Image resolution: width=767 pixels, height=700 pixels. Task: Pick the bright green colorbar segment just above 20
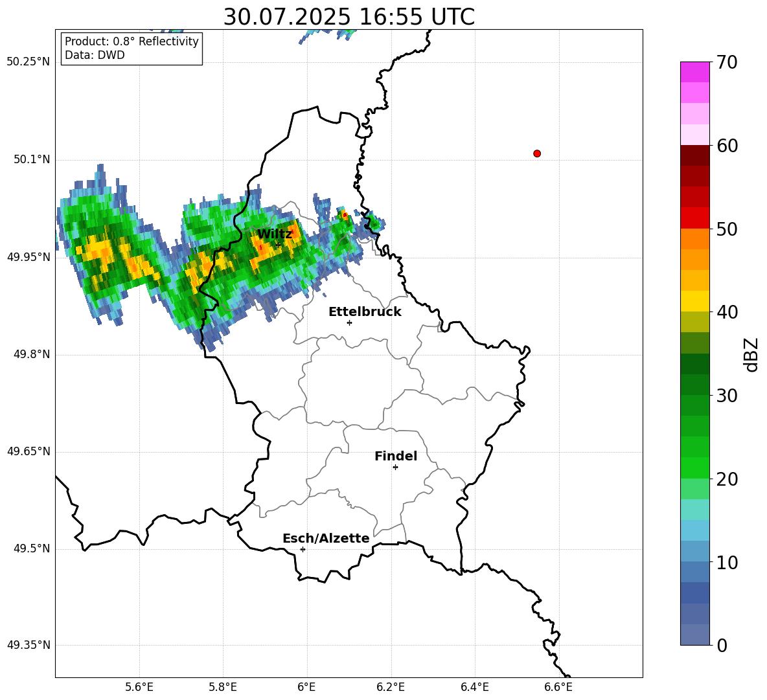pyautogui.click(x=694, y=468)
